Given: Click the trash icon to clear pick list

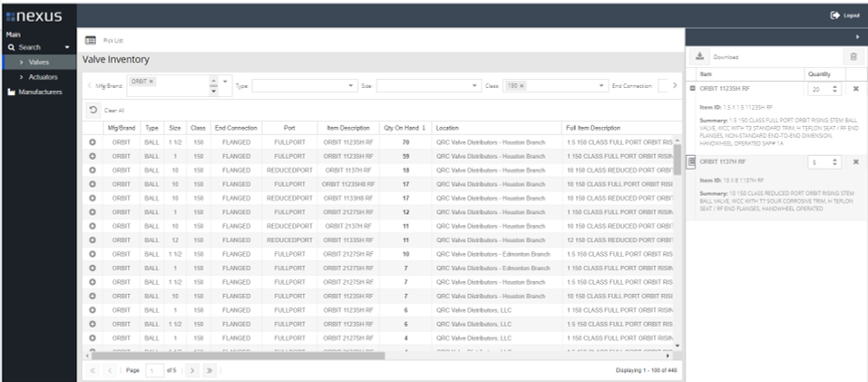Looking at the screenshot, I should click(x=853, y=56).
